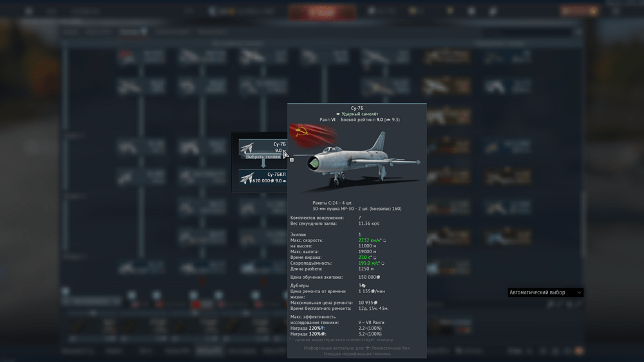Screen dimensions: 644x362
Task: Click the 195.0 м/с climb rate value
Action: coord(369,263)
